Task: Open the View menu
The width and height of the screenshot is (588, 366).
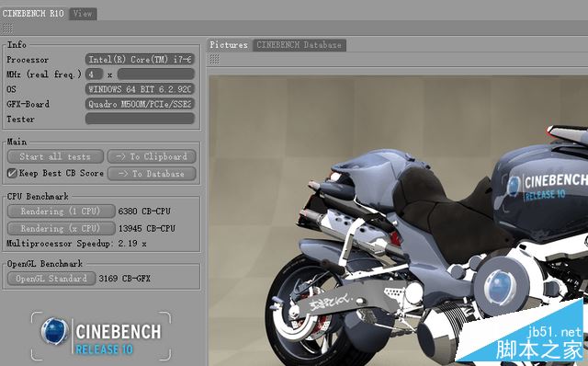Action: tap(83, 14)
